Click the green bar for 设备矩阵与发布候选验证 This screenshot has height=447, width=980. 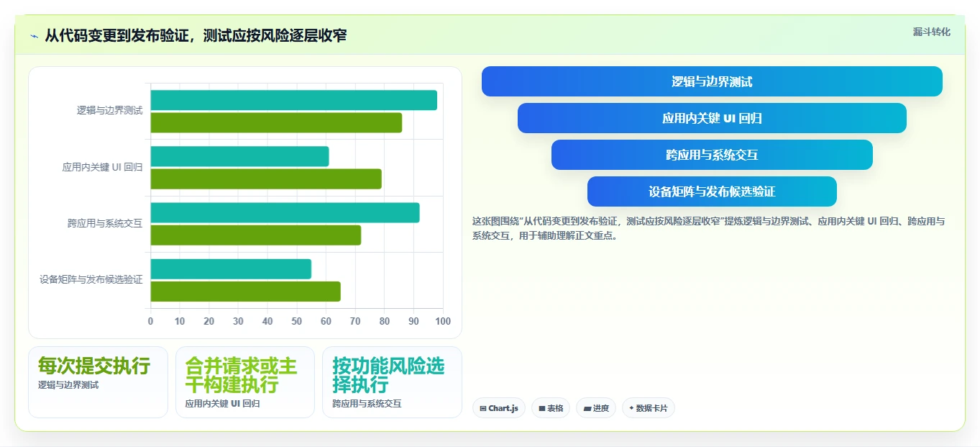[x=245, y=292]
